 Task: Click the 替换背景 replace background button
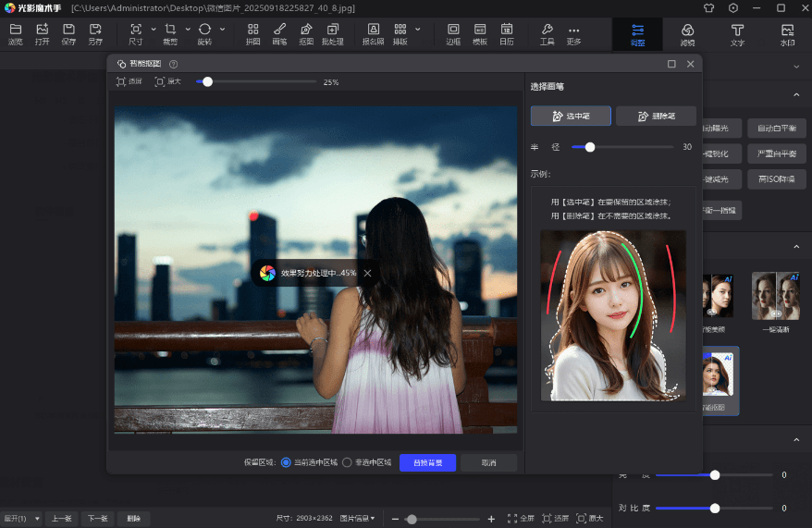(427, 462)
